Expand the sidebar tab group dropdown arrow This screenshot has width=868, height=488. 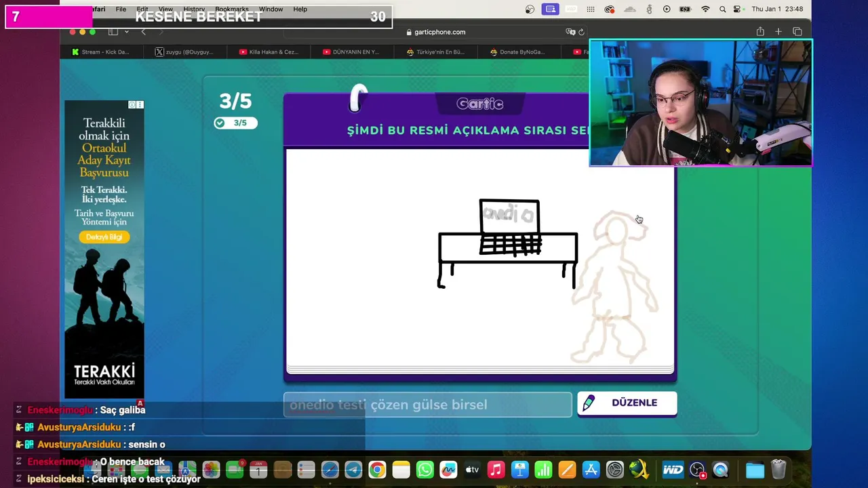[x=126, y=32]
